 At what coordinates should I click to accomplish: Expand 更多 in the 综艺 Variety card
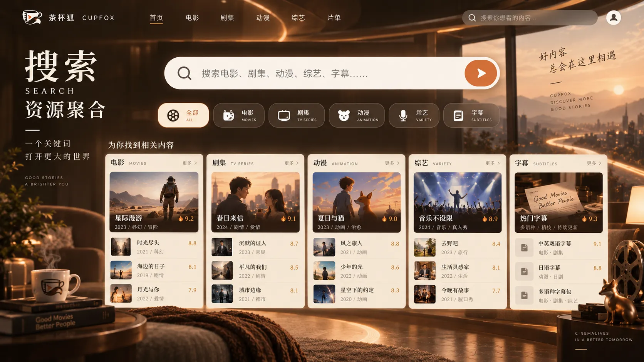point(493,163)
